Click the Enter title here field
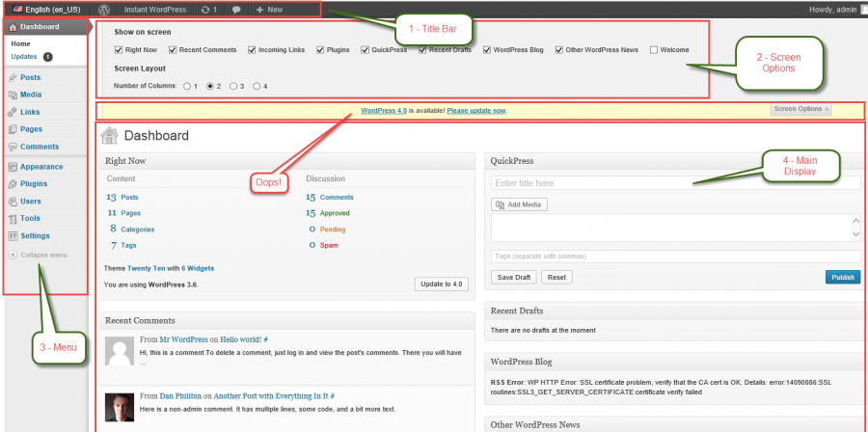The width and height of the screenshot is (868, 432). [x=675, y=183]
